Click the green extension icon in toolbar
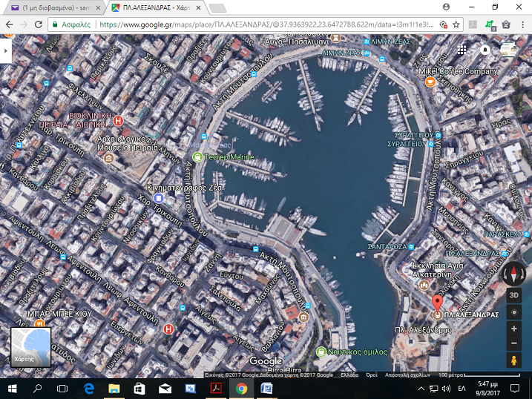 [x=490, y=24]
